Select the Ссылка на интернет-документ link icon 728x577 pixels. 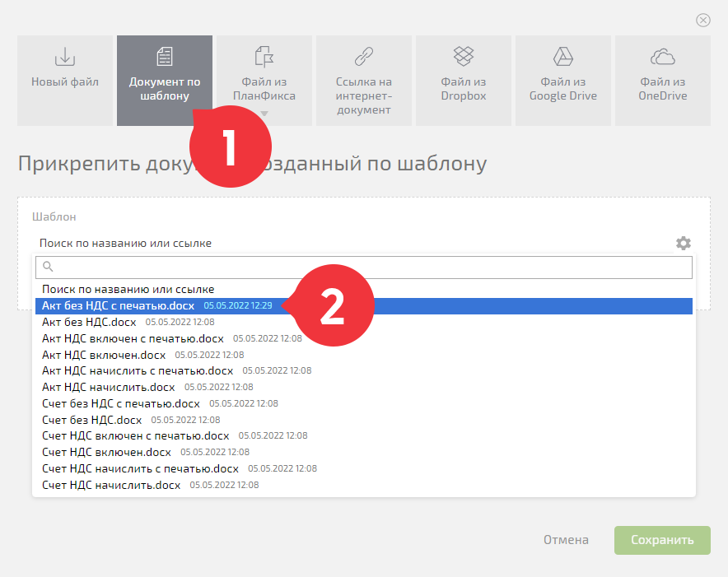pos(363,57)
